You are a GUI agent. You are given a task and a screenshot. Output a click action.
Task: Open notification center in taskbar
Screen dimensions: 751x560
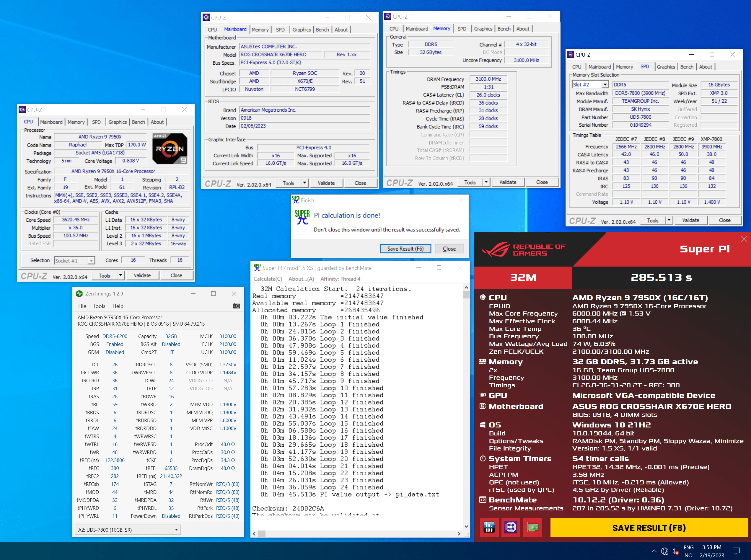pyautogui.click(x=736, y=551)
